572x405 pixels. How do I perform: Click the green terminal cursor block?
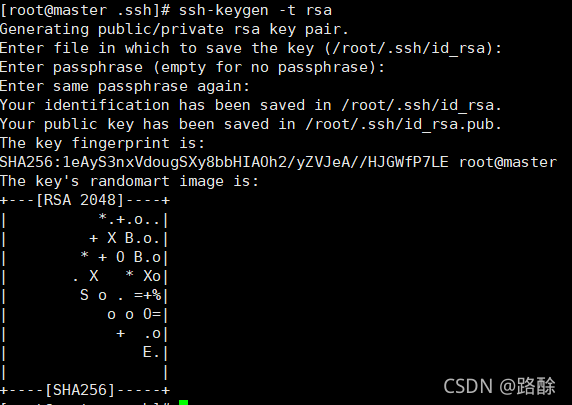(x=183, y=402)
